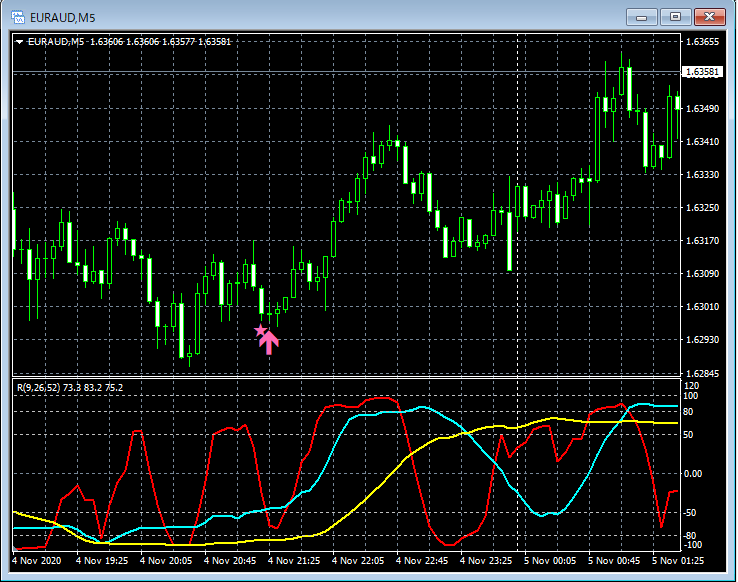Viewport: 738px width, 582px height.
Task: Select the pink star marker
Action: point(260,330)
